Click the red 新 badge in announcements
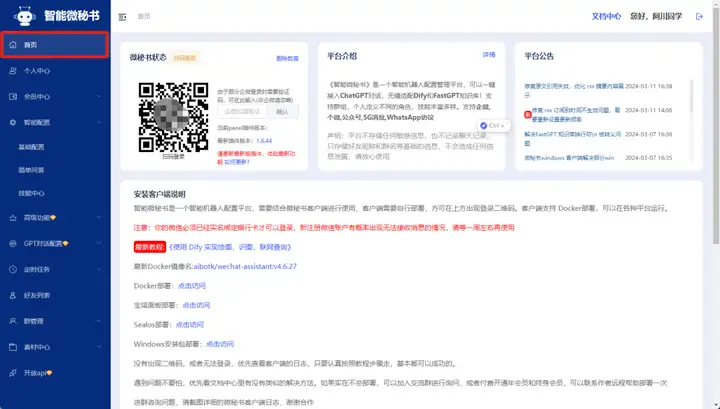The height and width of the screenshot is (409, 720). tap(528, 114)
